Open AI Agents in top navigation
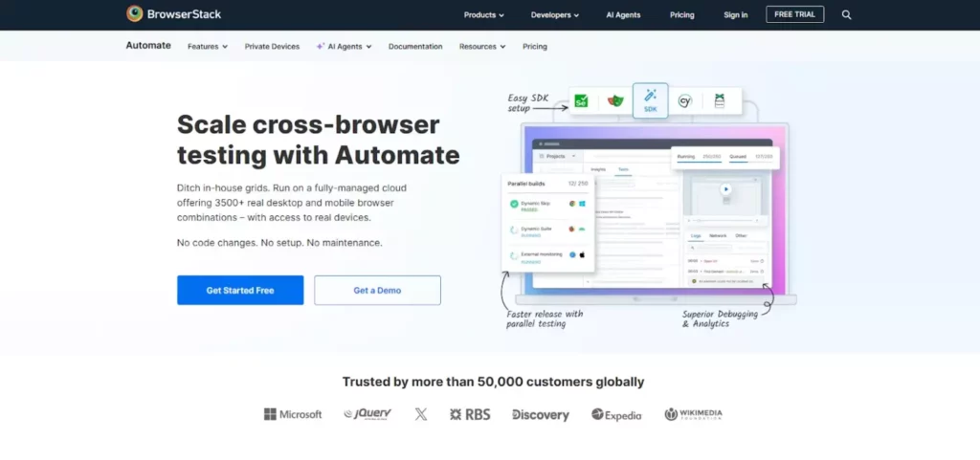The height and width of the screenshot is (460, 980). point(623,15)
